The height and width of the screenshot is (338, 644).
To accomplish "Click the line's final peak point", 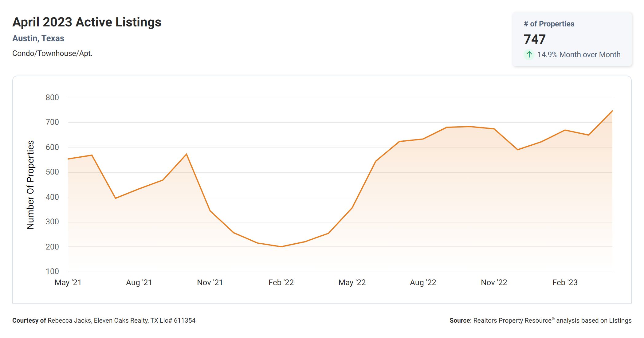I will coord(612,111).
